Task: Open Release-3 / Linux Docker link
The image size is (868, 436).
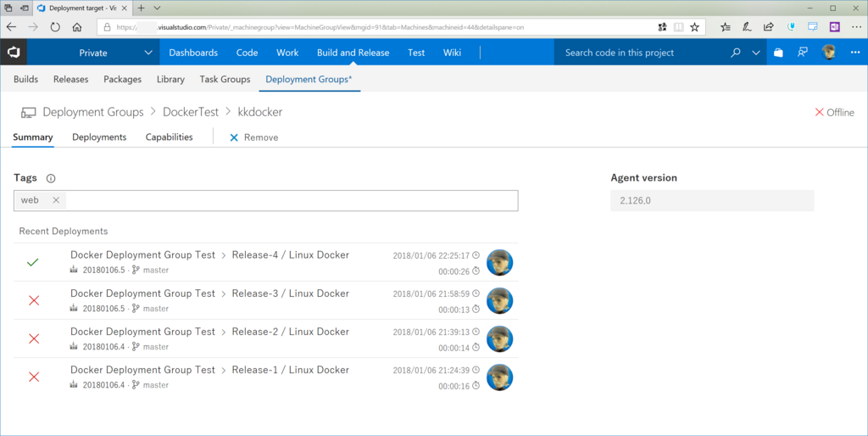Action: coord(290,293)
